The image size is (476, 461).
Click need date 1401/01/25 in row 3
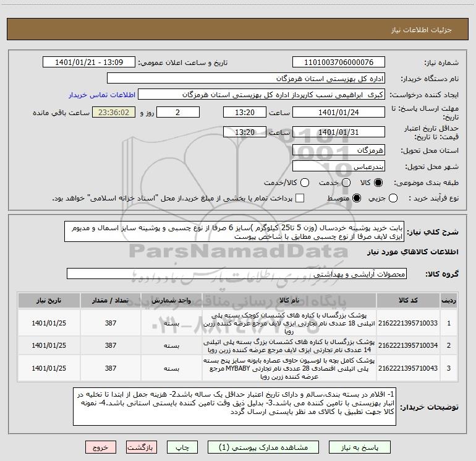click(x=49, y=368)
